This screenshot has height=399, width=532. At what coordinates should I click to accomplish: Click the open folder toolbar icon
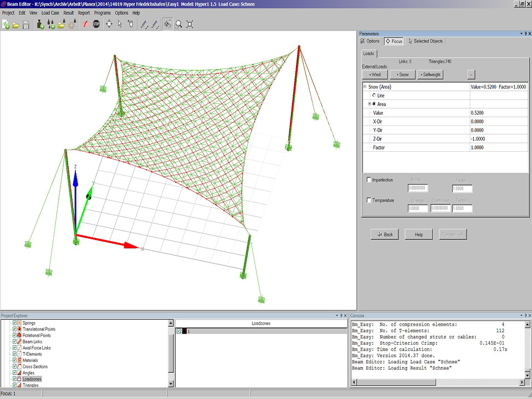[x=16, y=24]
